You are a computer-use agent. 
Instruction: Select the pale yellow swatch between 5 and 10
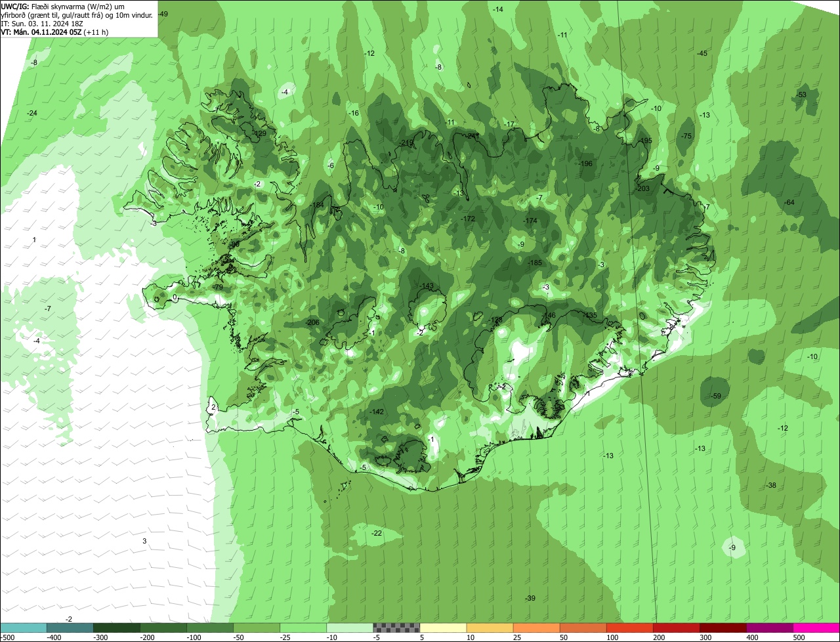pyautogui.click(x=443, y=628)
